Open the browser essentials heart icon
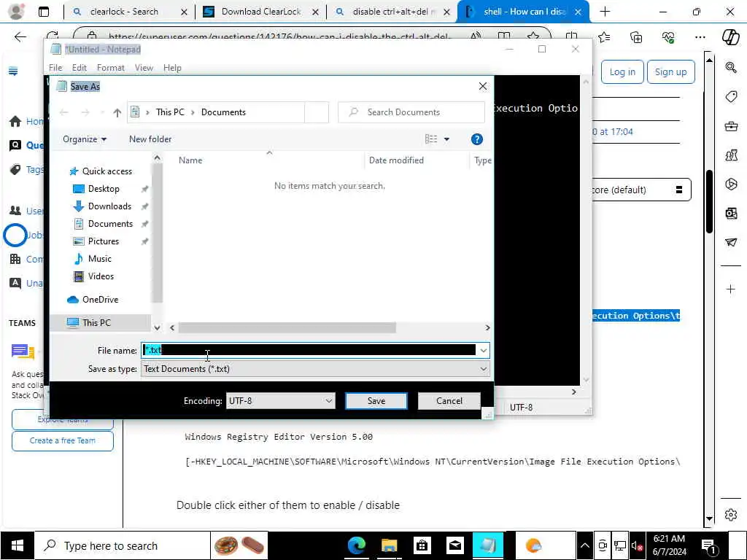Image resolution: width=747 pixels, height=560 pixels. tap(668, 36)
